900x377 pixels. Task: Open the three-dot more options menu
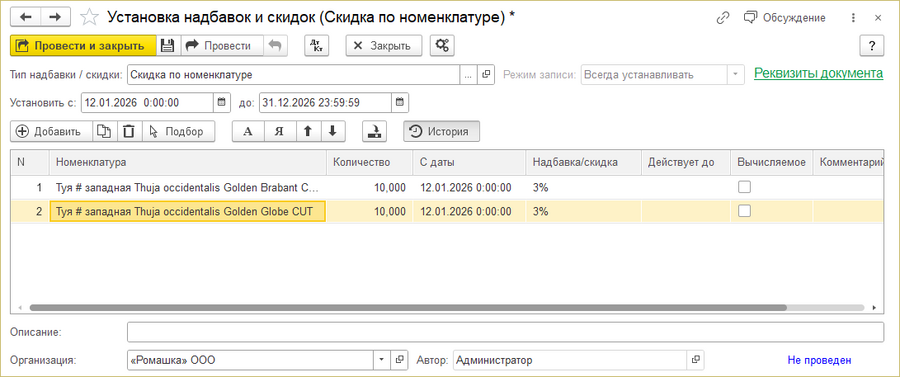[x=854, y=18]
